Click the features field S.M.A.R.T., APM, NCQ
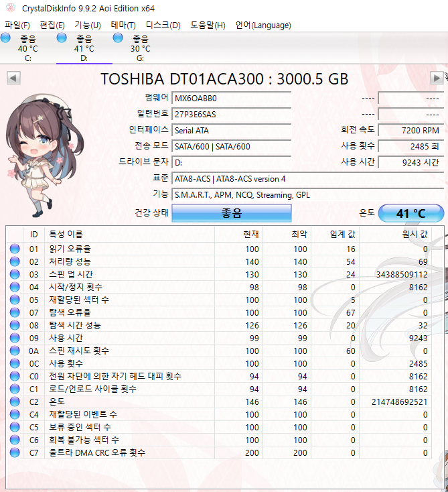Image resolution: width=448 pixels, height=492 pixels. (307, 195)
